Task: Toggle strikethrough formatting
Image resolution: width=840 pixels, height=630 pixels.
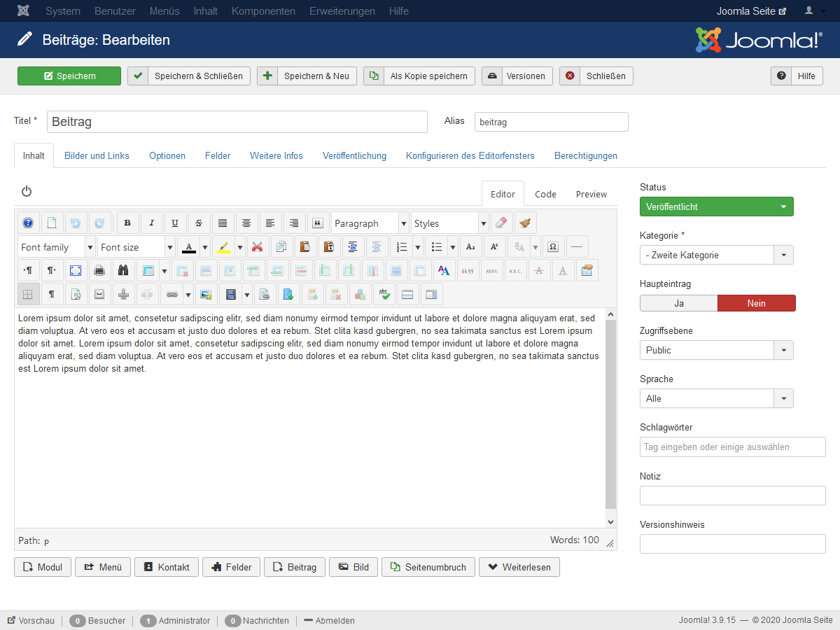Action: 199,223
